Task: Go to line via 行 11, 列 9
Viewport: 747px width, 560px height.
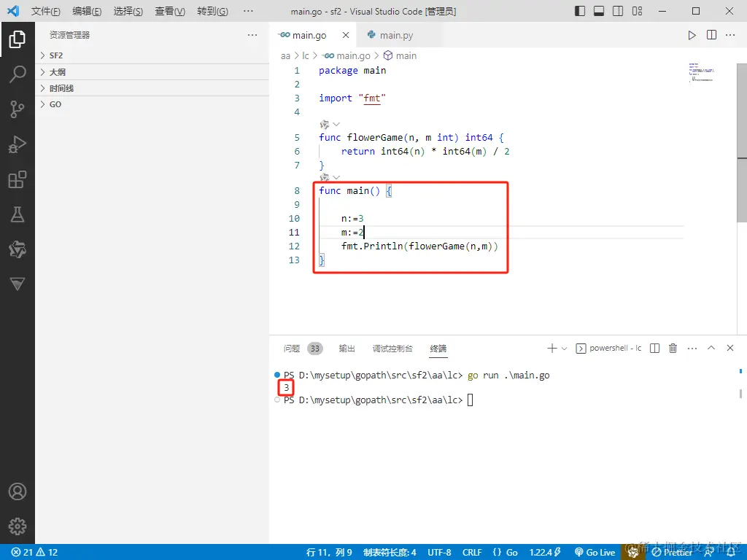Action: (x=329, y=553)
